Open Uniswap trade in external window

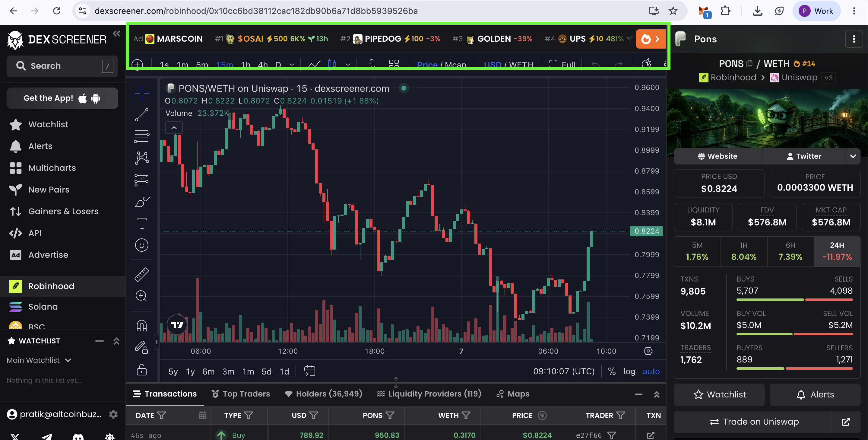[x=846, y=422]
